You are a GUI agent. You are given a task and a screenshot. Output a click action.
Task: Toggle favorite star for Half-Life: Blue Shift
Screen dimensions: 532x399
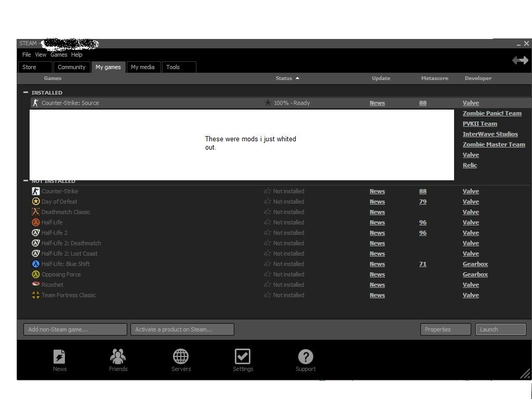pos(268,263)
